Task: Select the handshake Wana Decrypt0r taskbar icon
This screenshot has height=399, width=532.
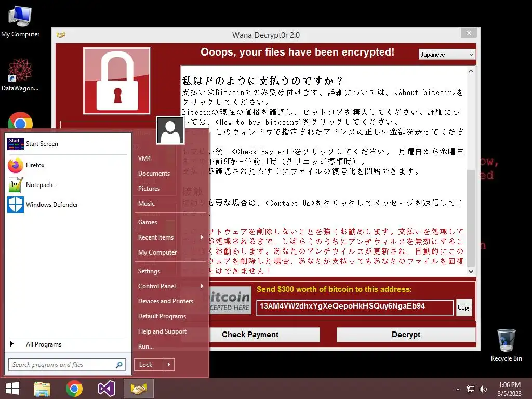Action: pos(138,389)
